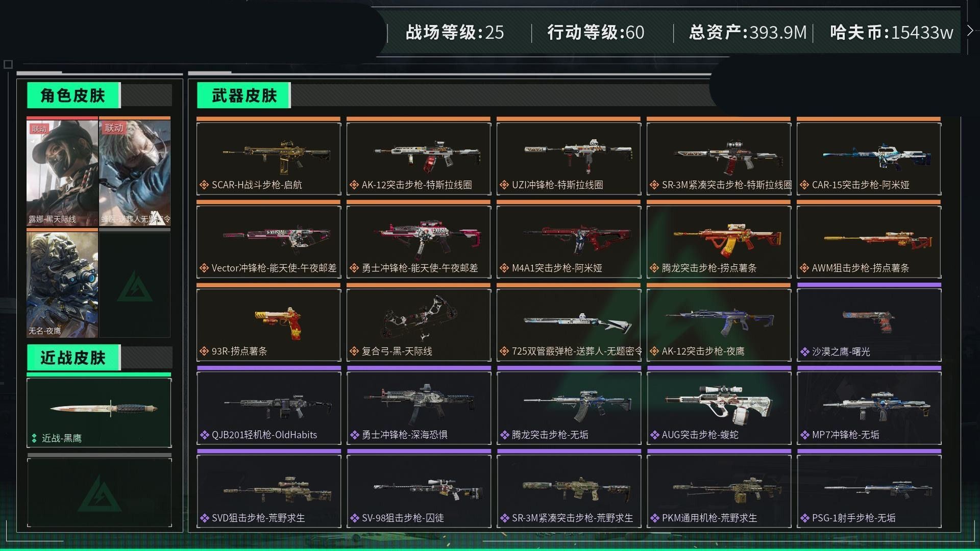Select the CAR-15突击步枪-阿米娅 skin
The width and height of the screenshot is (980, 551).
click(x=869, y=158)
